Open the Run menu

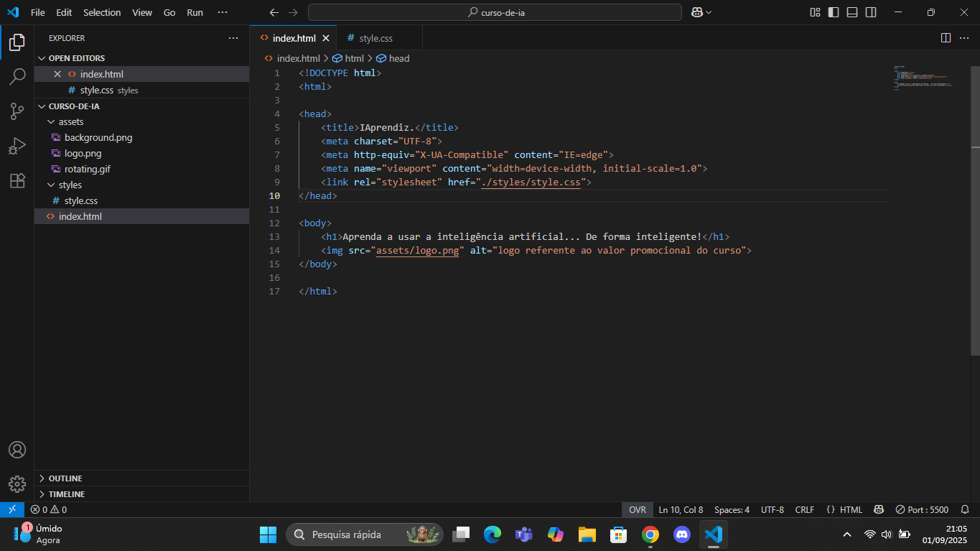coord(195,12)
